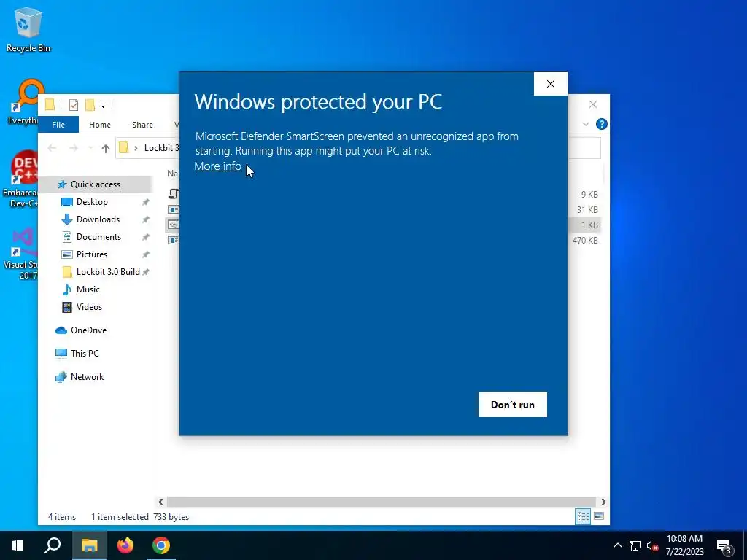The height and width of the screenshot is (560, 747).
Task: Click the Documents pin icon
Action: point(146,237)
